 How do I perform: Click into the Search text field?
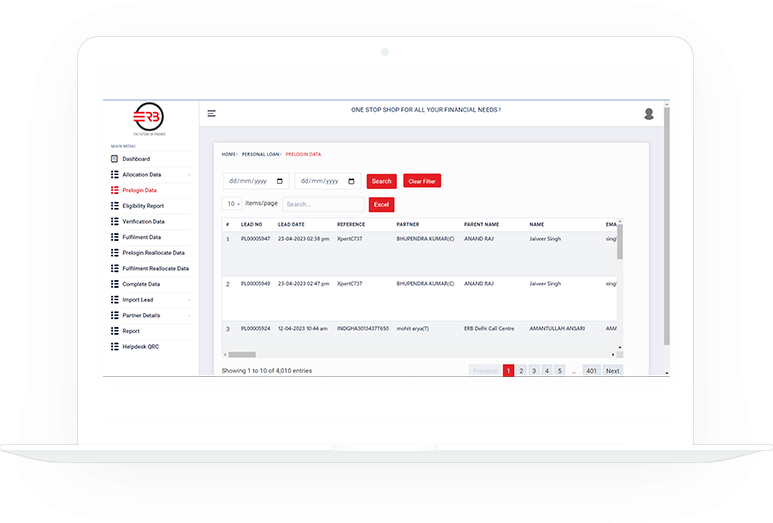(x=322, y=204)
